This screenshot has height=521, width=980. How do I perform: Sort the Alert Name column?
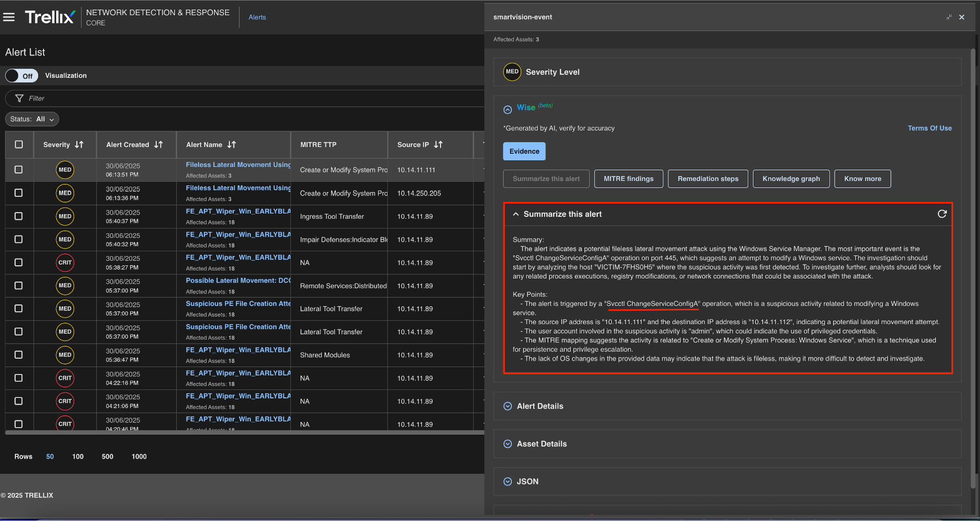[232, 145]
